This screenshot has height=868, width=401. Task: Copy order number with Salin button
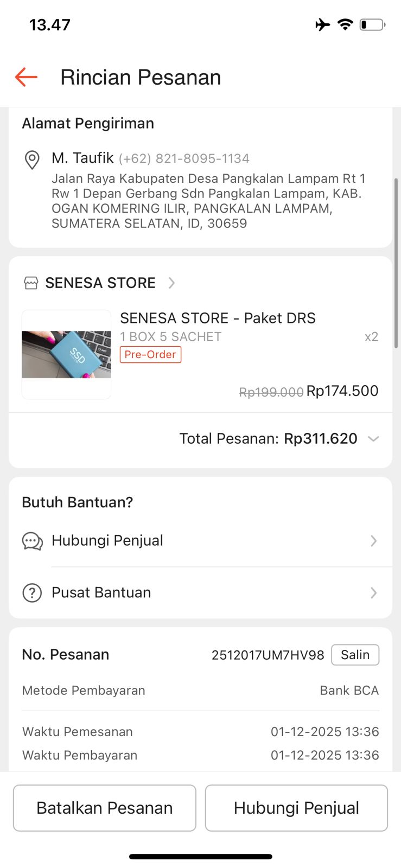355,655
